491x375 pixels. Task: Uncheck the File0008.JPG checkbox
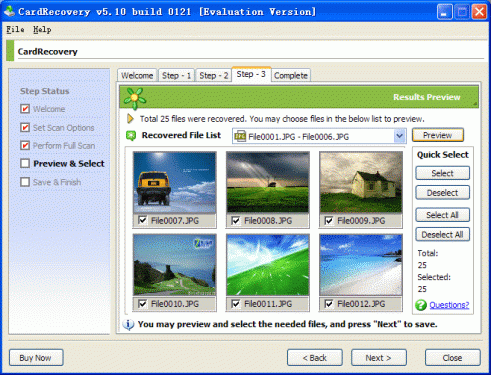236,220
